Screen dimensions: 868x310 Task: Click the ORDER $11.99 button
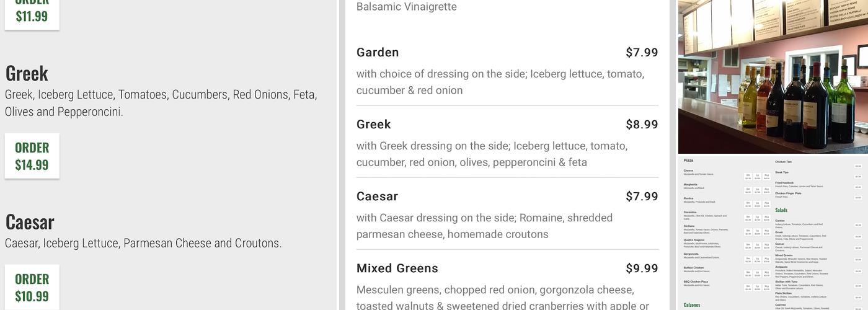pos(32,14)
